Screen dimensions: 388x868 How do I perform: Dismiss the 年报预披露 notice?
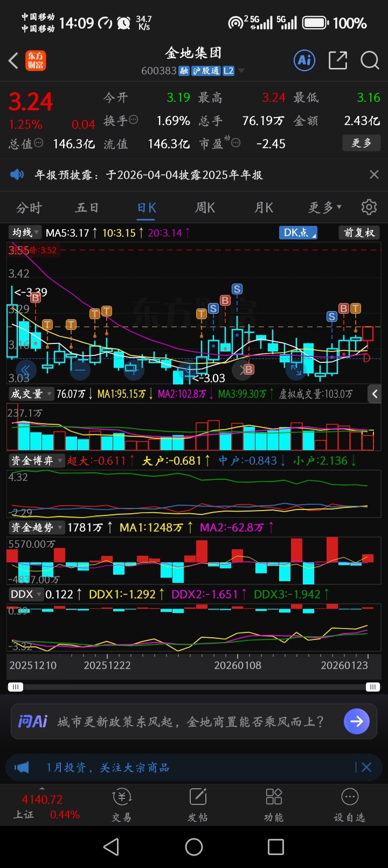click(x=374, y=174)
